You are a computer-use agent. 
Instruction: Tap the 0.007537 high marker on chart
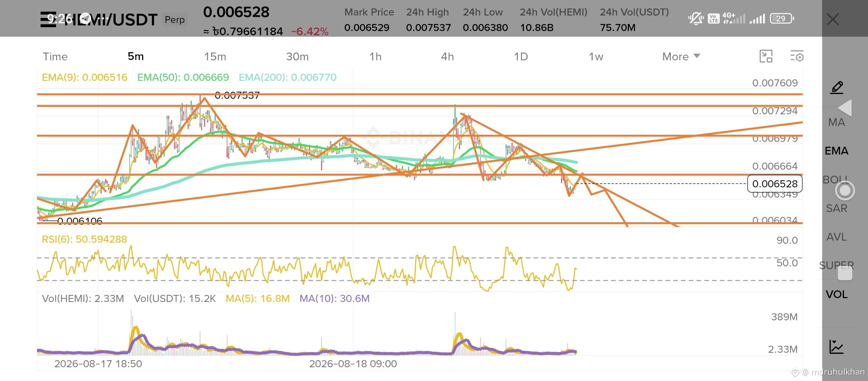tap(237, 95)
